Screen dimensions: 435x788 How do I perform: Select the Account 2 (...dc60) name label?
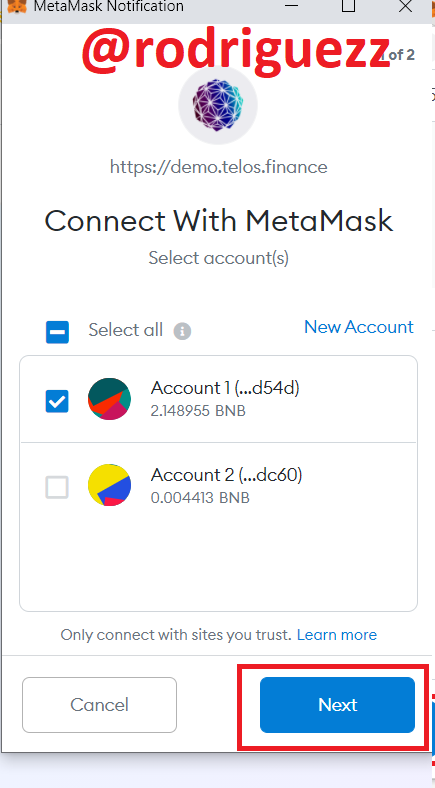(227, 474)
